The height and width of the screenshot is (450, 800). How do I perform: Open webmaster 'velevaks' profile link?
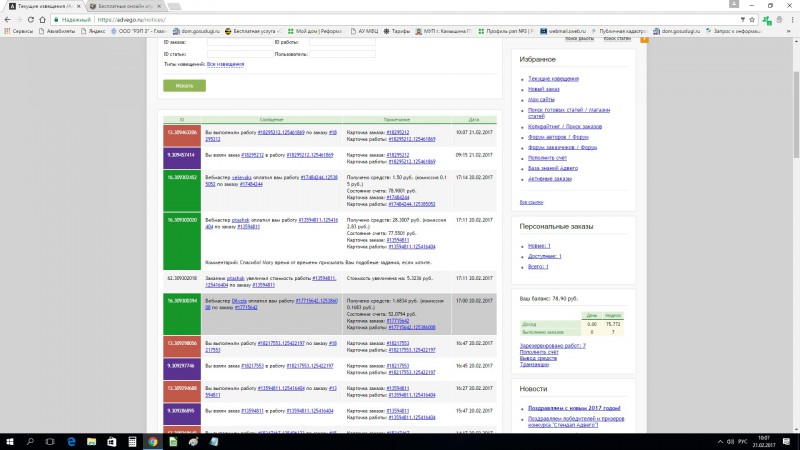click(241, 178)
